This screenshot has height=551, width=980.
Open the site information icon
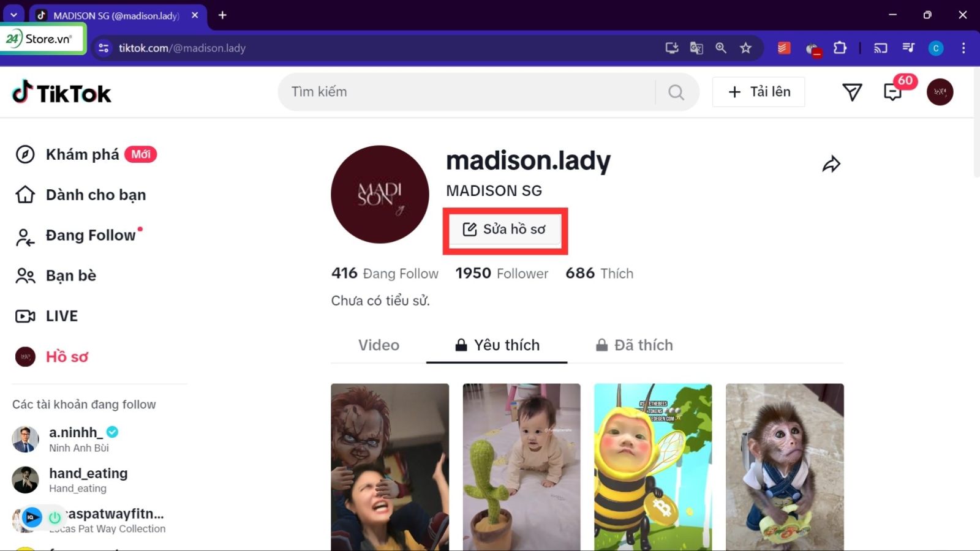coord(104,48)
